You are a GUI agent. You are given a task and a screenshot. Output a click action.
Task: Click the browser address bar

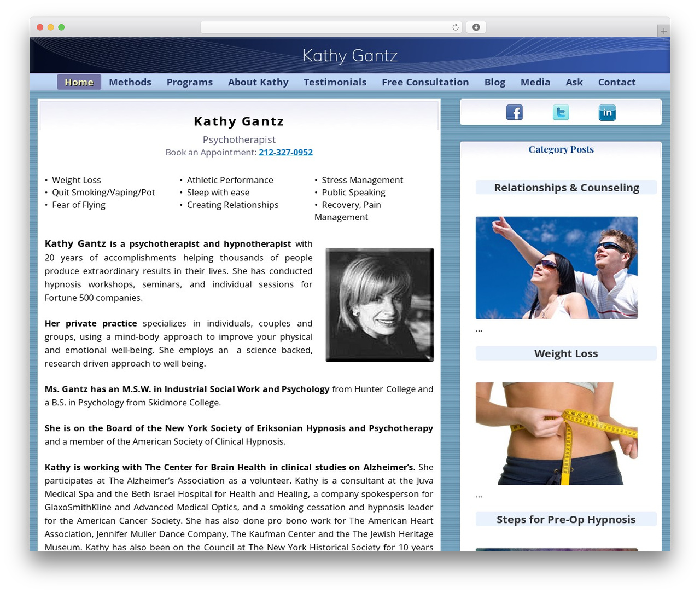pos(331,27)
